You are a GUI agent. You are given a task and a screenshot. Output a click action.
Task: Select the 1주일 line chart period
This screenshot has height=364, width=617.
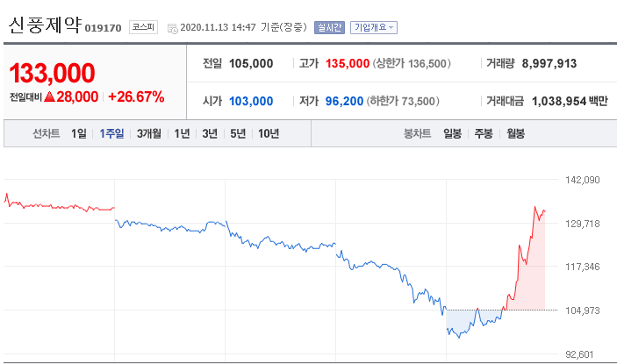pos(112,133)
